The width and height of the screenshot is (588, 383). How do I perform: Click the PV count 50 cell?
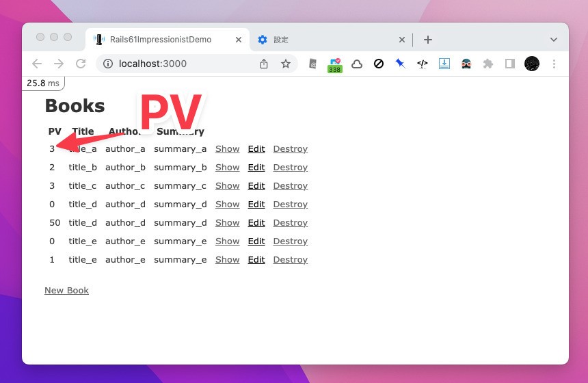pos(55,222)
